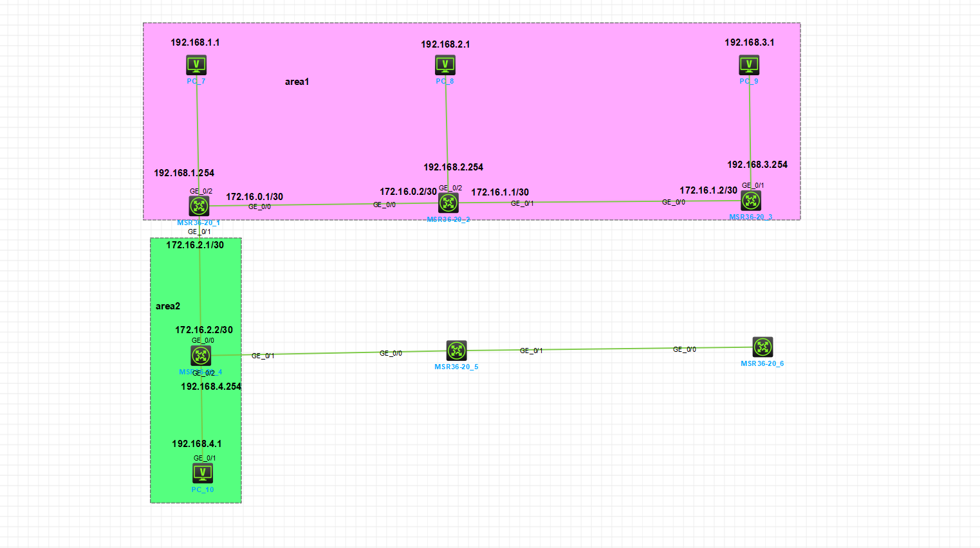Click the MSR36-20_4 router icon

(201, 356)
